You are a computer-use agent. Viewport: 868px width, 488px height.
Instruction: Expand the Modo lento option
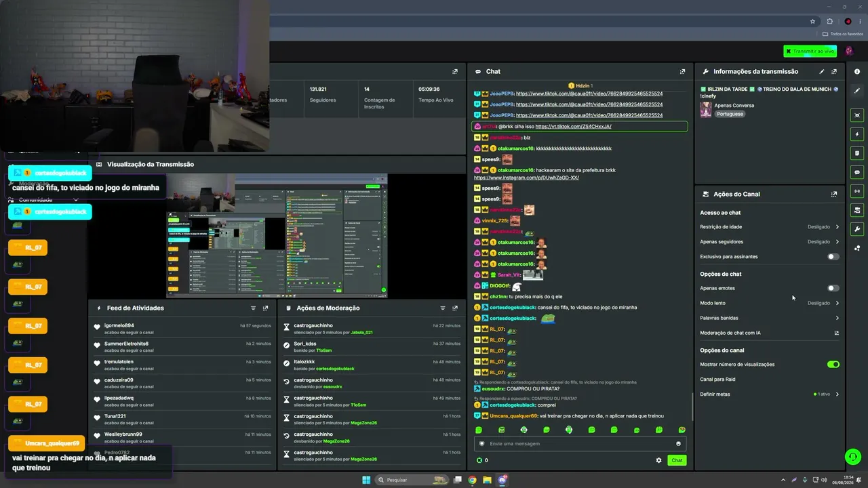(837, 303)
